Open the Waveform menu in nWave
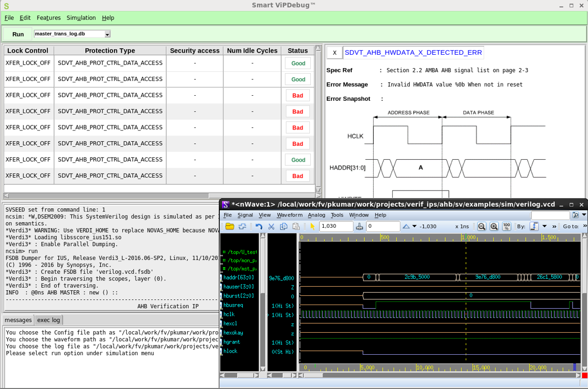The width and height of the screenshot is (588, 389). pos(289,215)
